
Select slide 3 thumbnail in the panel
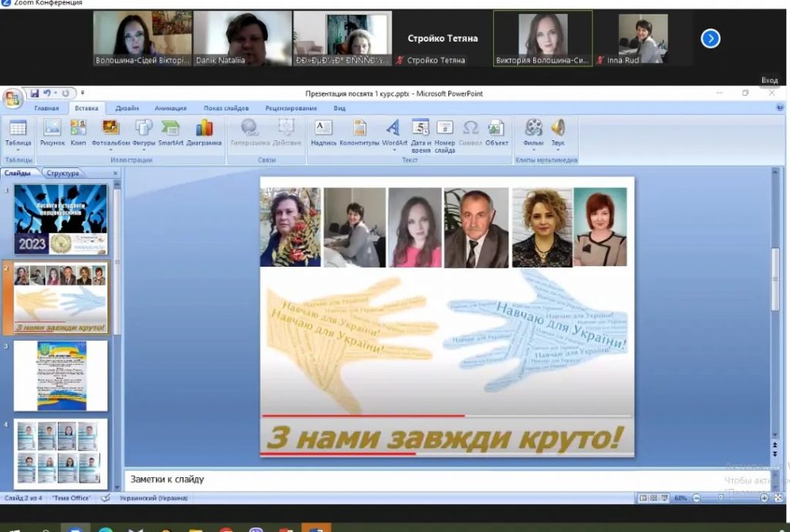tap(61, 376)
